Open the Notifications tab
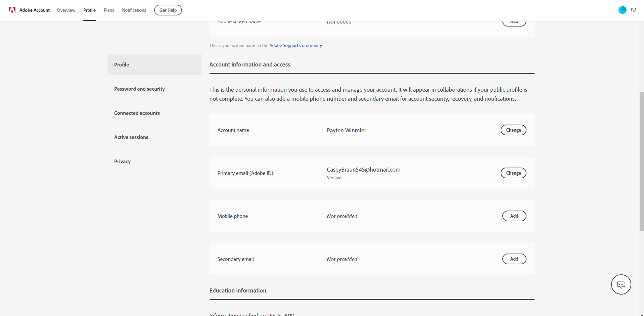Screen dimensions: 644x316 click(134, 10)
